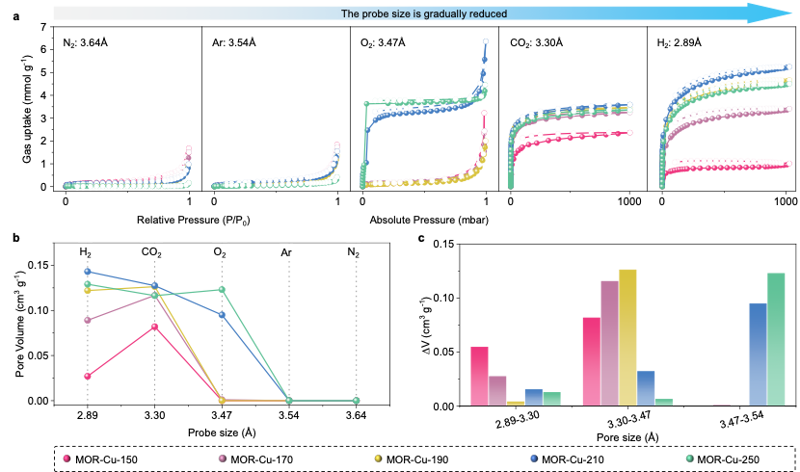Click the N2 axis label

pos(354,254)
